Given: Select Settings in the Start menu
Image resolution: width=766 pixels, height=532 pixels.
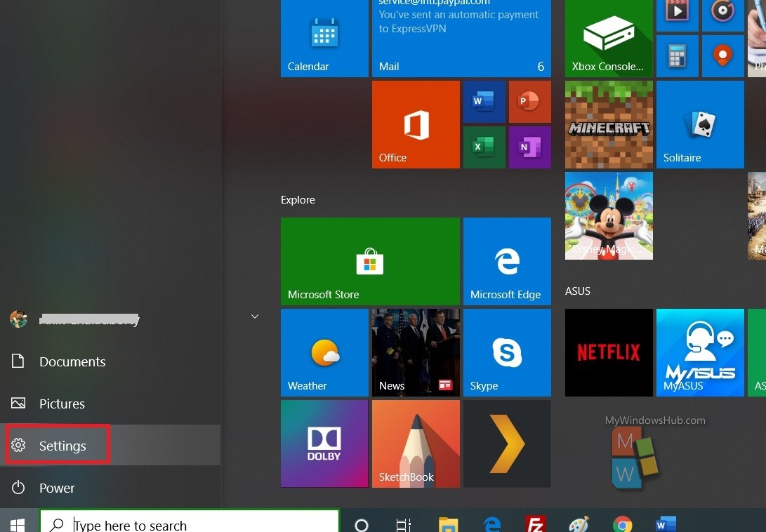Looking at the screenshot, I should tap(110, 445).
